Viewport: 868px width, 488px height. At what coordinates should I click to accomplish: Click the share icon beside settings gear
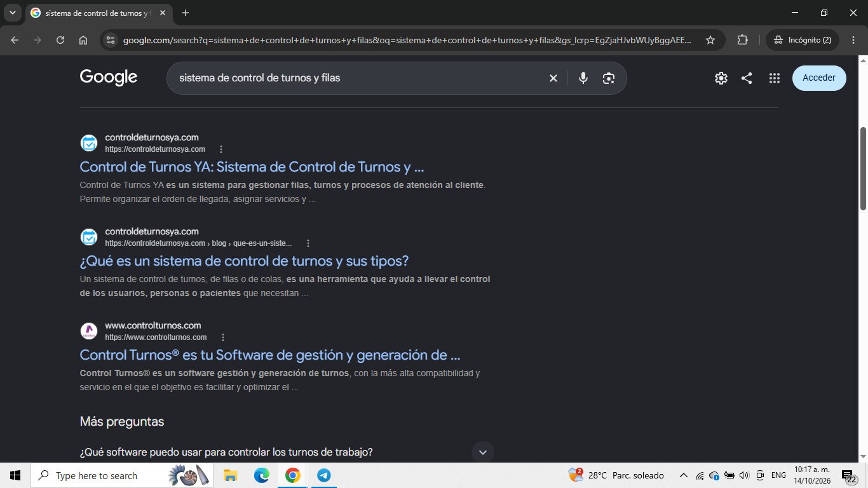pos(747,78)
